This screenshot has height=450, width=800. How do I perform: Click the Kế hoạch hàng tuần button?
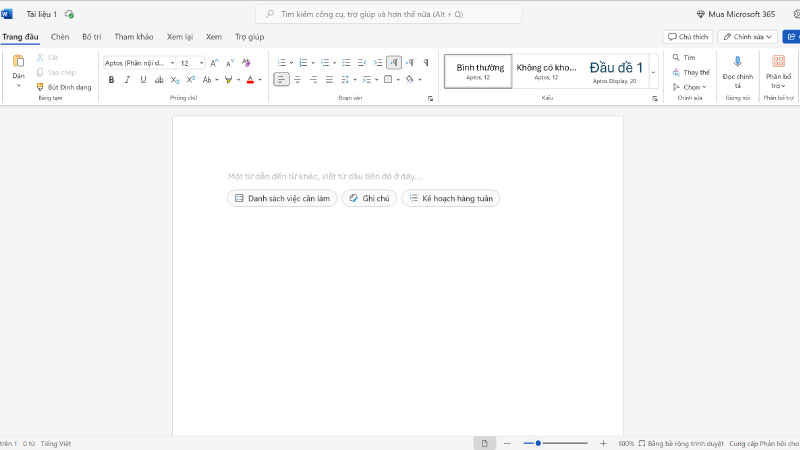450,198
